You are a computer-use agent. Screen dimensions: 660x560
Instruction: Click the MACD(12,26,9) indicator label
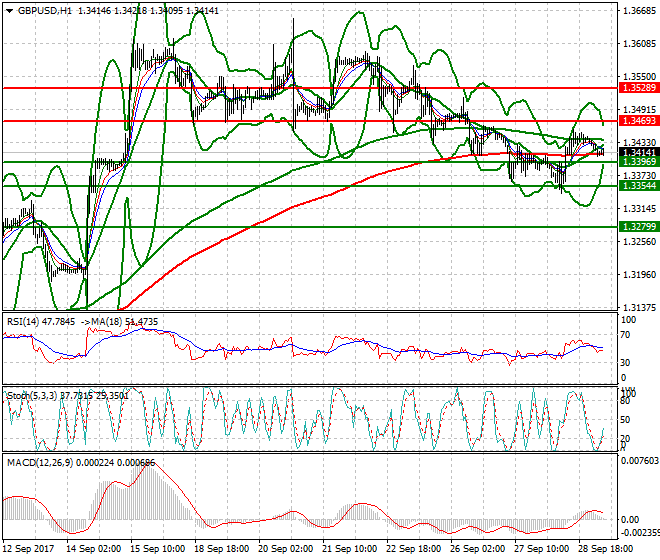(40, 463)
